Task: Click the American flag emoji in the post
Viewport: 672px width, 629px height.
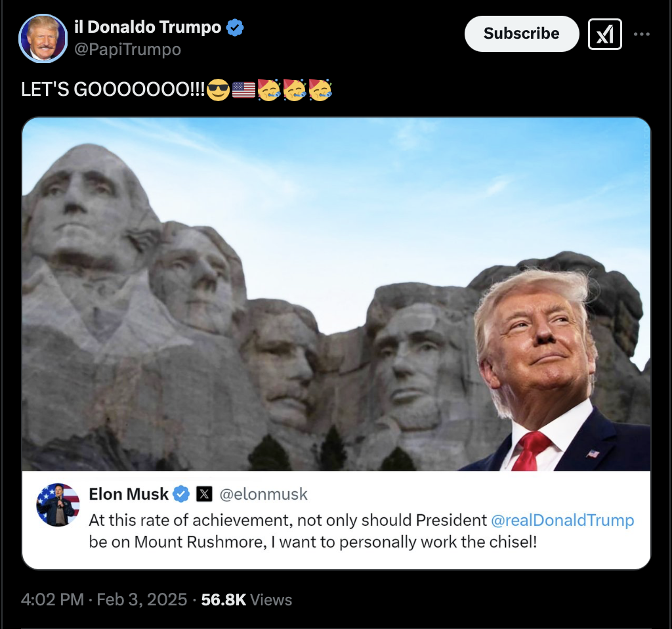Action: [x=243, y=90]
